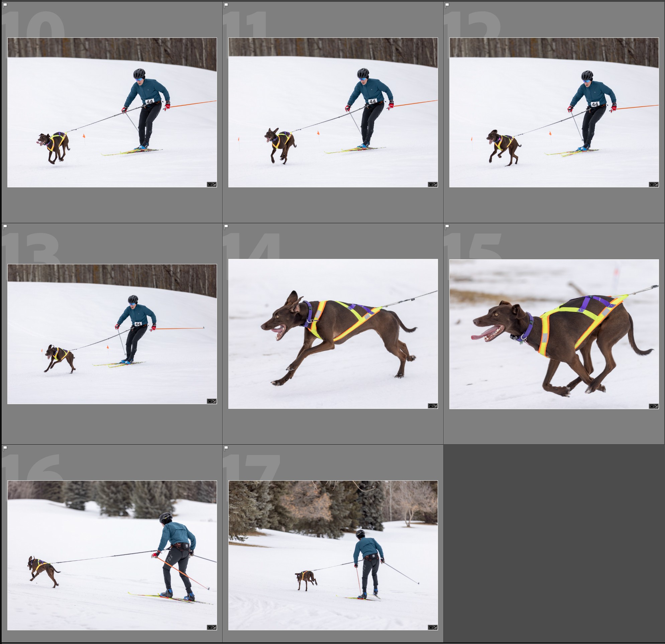
Task: Toggle the flag on photo 14
Action: coord(226,226)
